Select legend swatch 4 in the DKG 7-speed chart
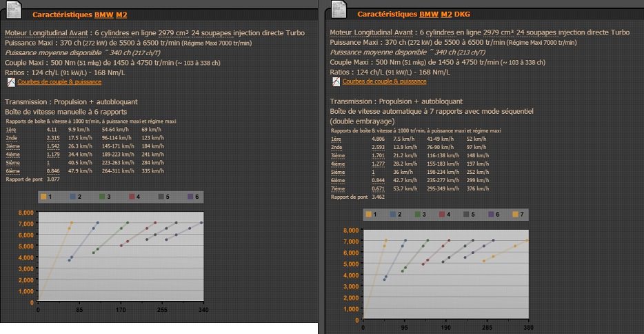Viewport: 644px width, 334px height. tap(442, 215)
